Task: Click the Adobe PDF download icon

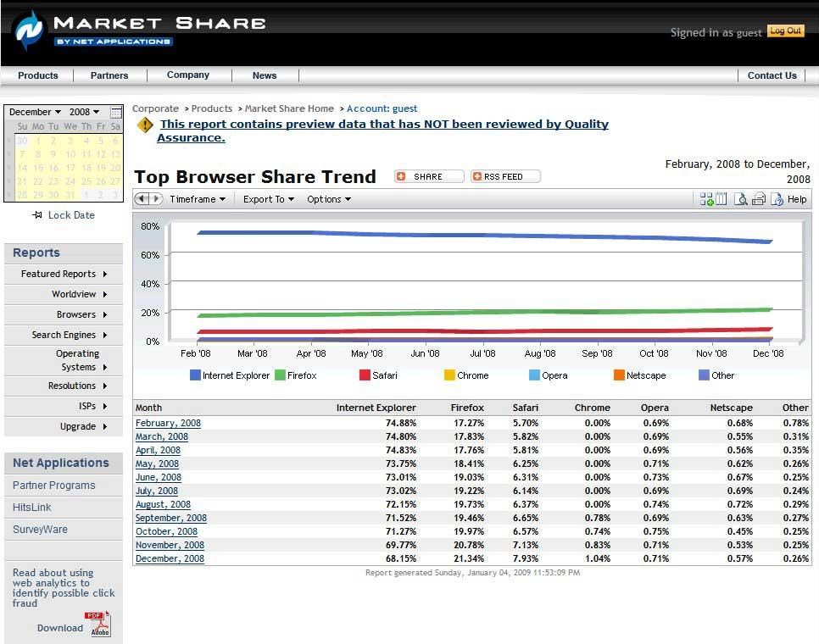Action: click(x=97, y=625)
